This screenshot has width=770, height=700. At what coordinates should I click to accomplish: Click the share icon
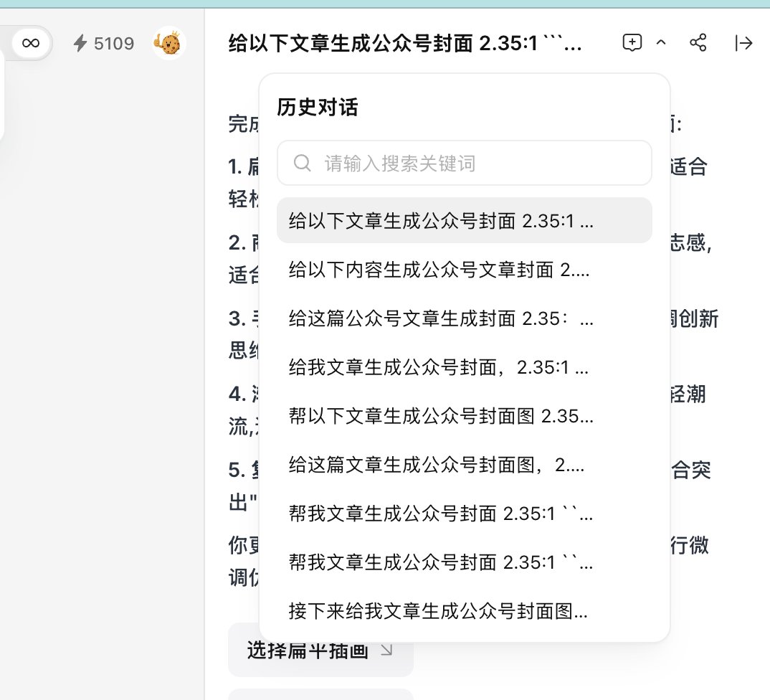pos(698,43)
